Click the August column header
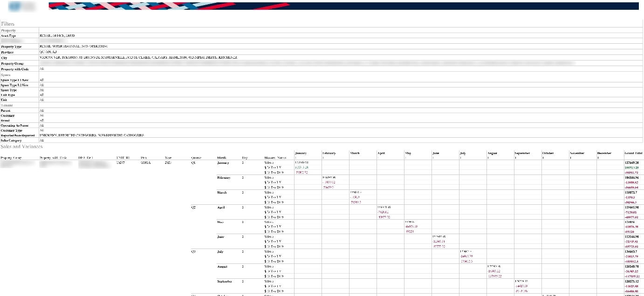 click(x=492, y=153)
